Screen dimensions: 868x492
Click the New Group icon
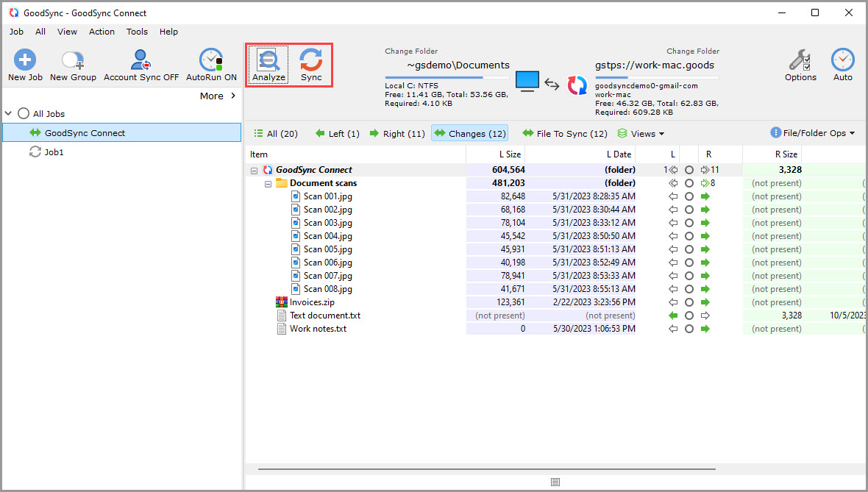(72, 63)
